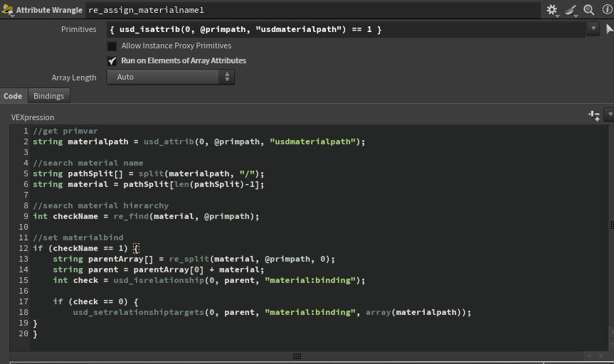Click the editor bottom resize grip handle
The height and width of the screenshot is (364, 614).
[x=297, y=355]
